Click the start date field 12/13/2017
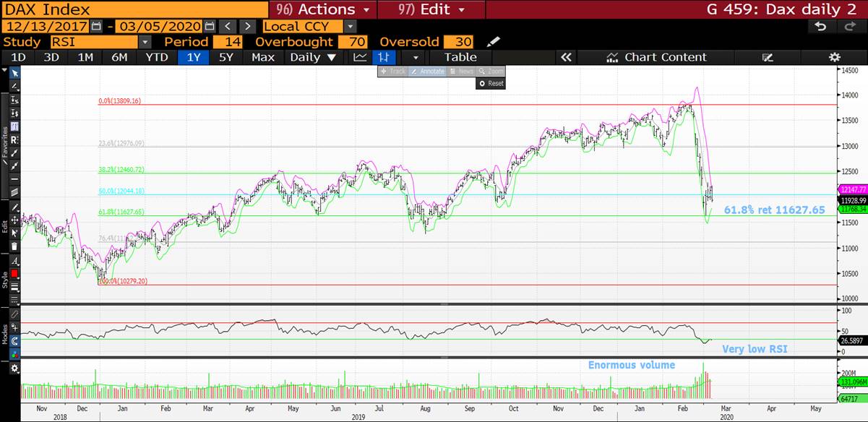 pyautogui.click(x=45, y=26)
